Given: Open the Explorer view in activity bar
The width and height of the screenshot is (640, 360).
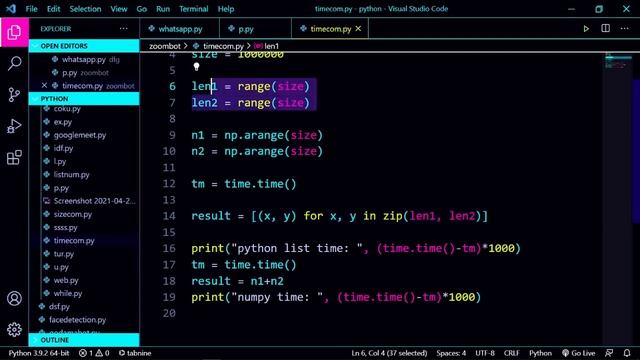Looking at the screenshot, I should click(x=14, y=32).
